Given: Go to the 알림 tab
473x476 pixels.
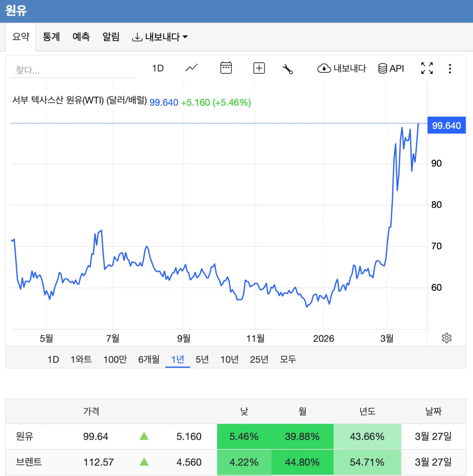Looking at the screenshot, I should click(x=111, y=37).
